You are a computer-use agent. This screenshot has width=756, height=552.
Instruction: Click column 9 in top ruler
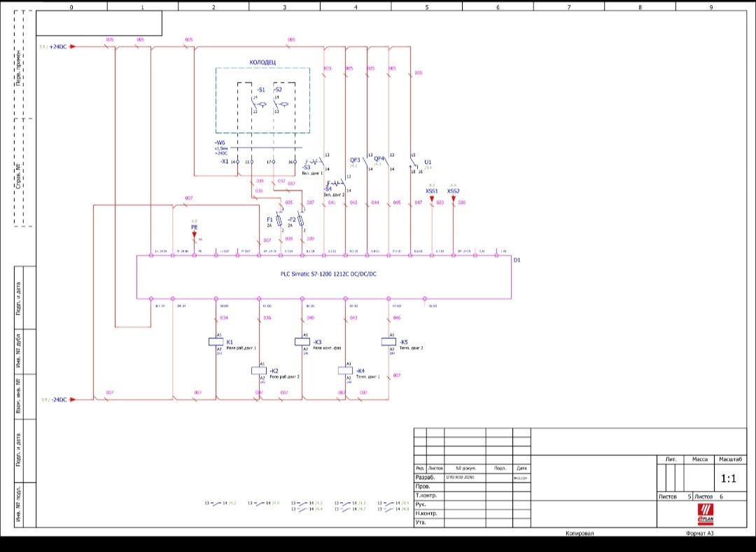[x=711, y=7]
